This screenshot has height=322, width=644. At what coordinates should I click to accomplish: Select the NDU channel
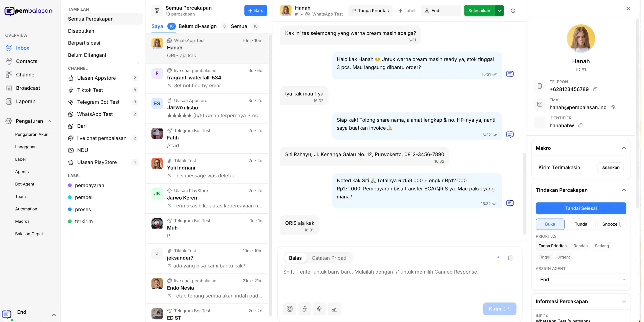pos(103,150)
